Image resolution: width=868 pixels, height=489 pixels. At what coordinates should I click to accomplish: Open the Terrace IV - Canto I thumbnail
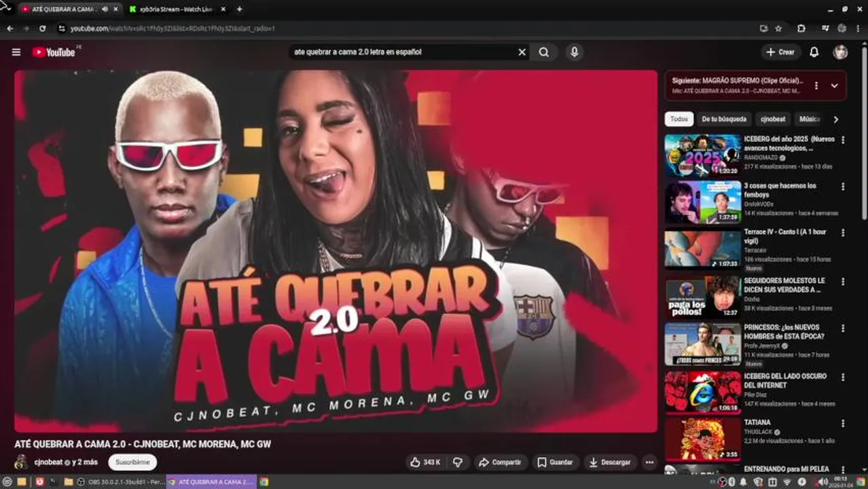703,249
